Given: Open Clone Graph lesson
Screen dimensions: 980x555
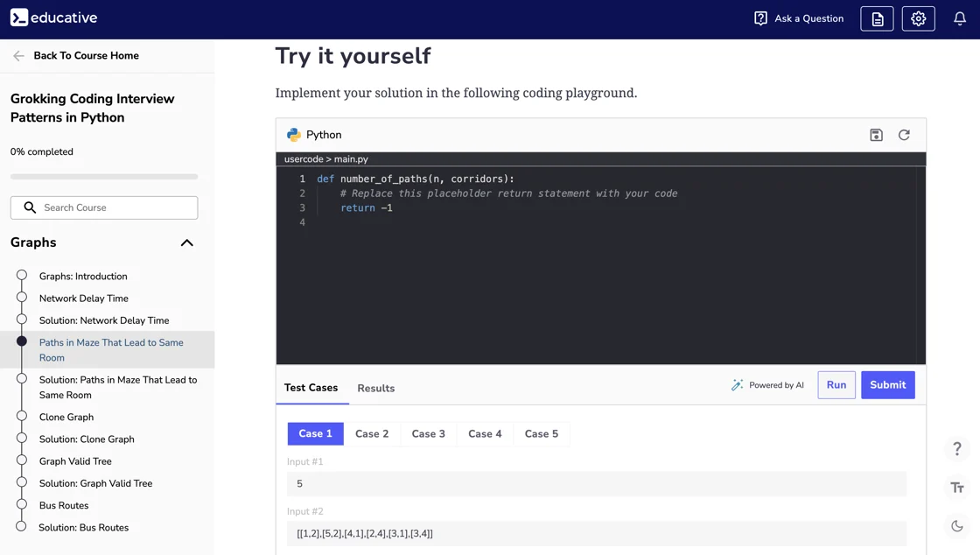Looking at the screenshot, I should (x=66, y=417).
